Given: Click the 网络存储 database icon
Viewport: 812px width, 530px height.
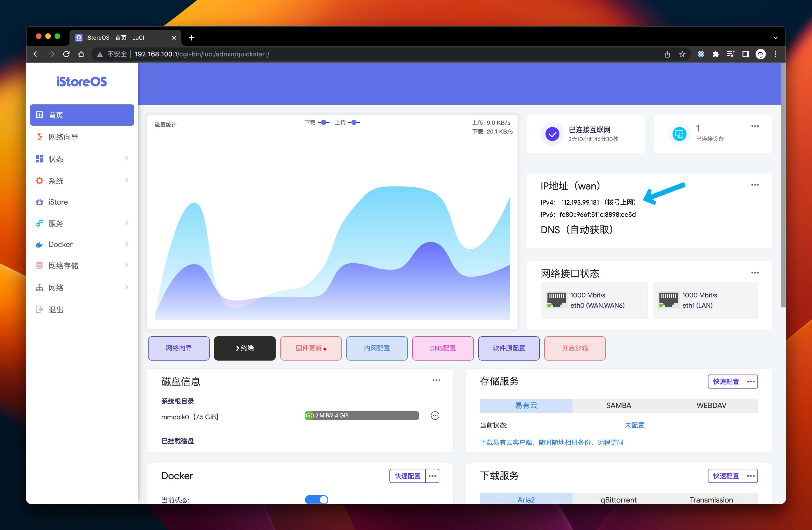Looking at the screenshot, I should click(40, 265).
